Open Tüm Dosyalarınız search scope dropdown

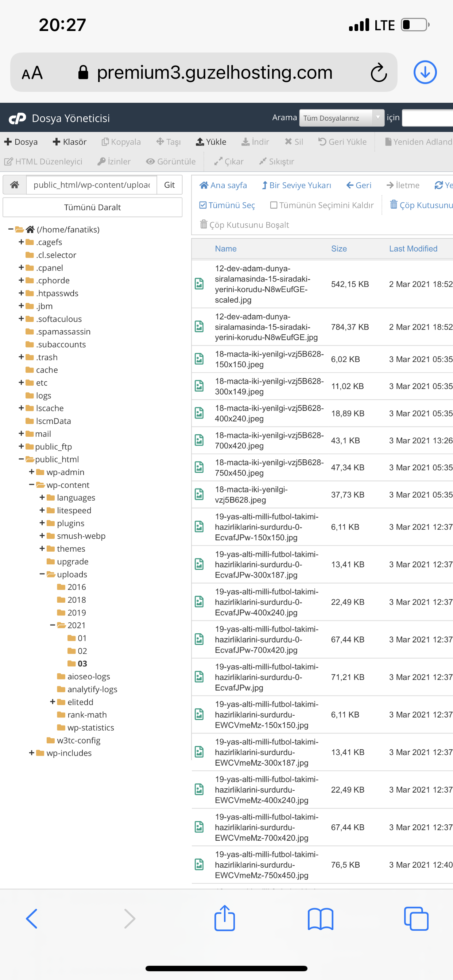[x=341, y=118]
